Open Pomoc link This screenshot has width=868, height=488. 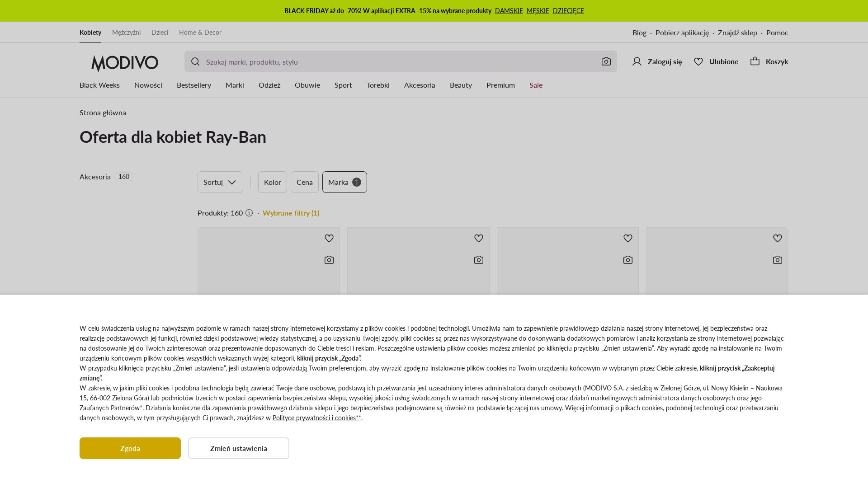[777, 33]
